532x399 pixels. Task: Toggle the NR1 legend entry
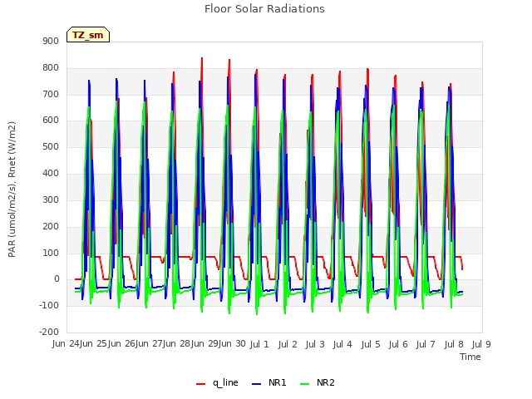pyautogui.click(x=269, y=382)
